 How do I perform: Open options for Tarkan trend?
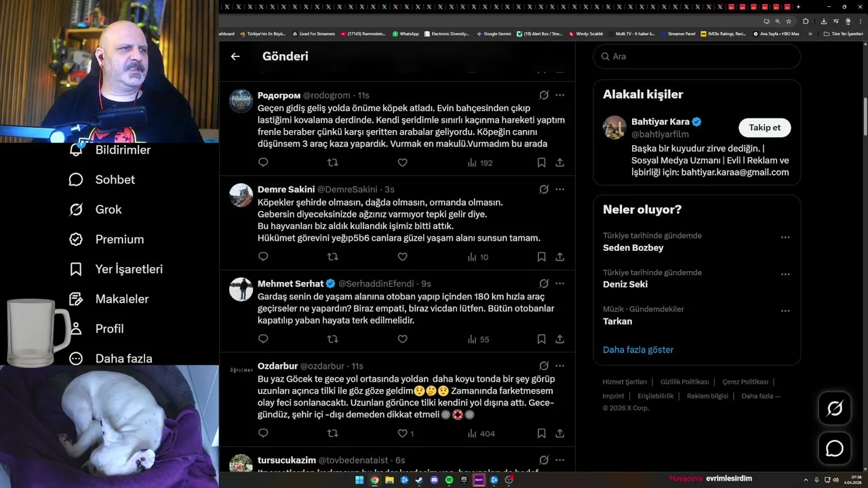click(785, 310)
